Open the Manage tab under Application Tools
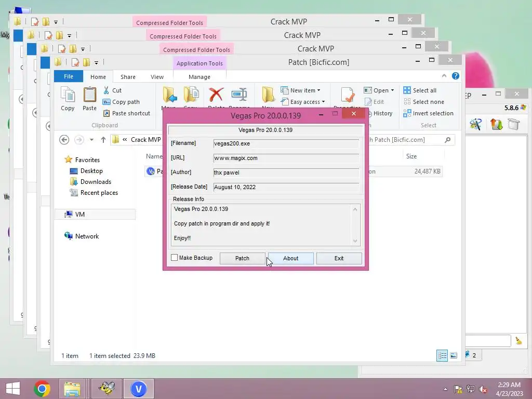Viewport: 532px width, 399px height. pos(199,77)
